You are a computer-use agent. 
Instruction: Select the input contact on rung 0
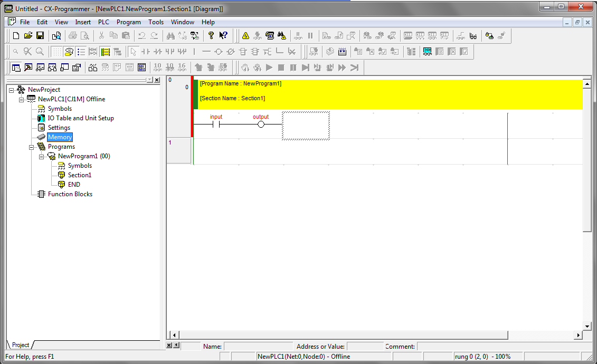tap(216, 124)
